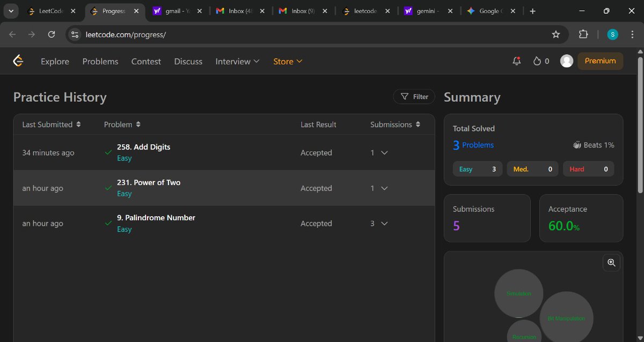Image resolution: width=644 pixels, height=342 pixels.
Task: Open the Filter button
Action: [414, 96]
